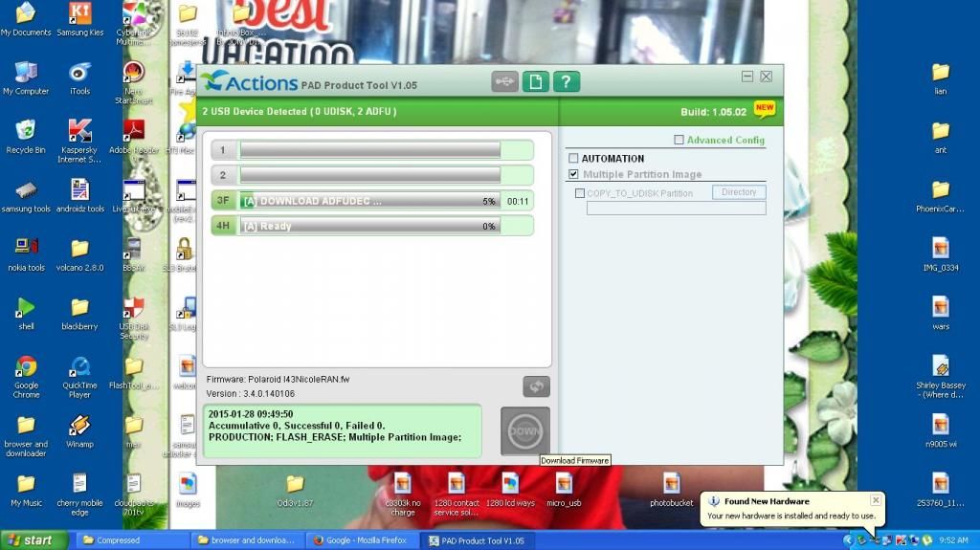Open nokia tools desktop icon

point(26,255)
